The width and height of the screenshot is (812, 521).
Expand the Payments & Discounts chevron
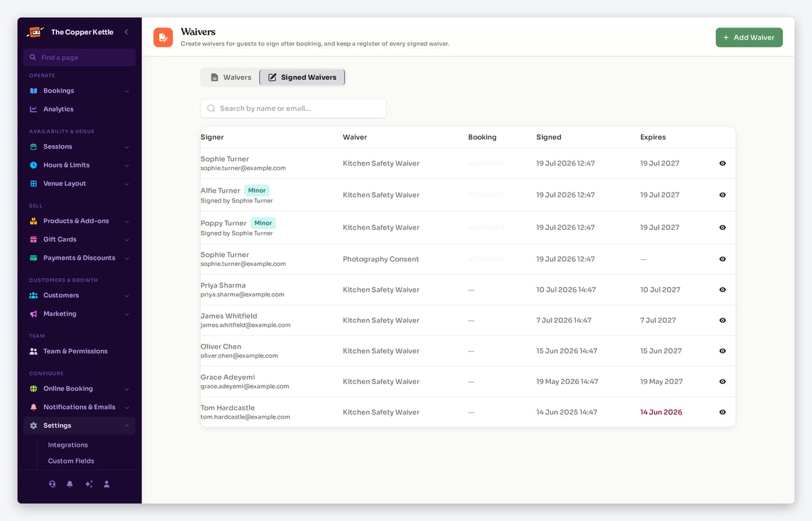tap(127, 258)
